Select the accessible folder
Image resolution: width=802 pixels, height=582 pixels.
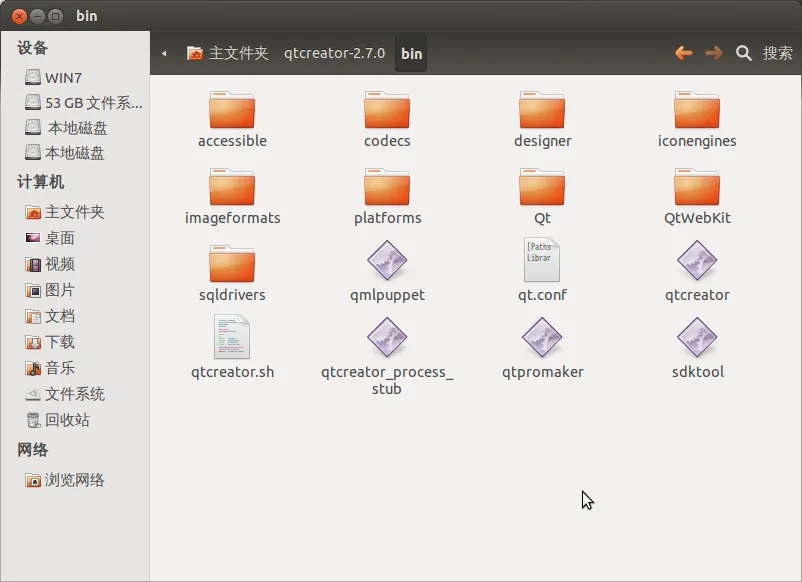(232, 110)
